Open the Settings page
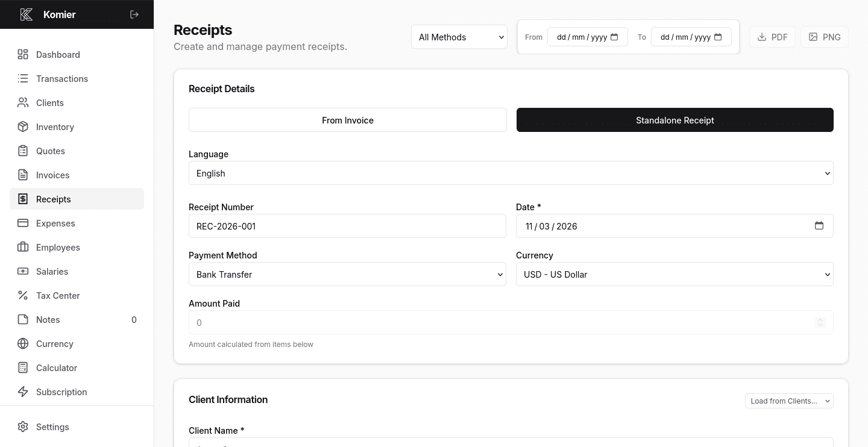Viewport: 868px width, 447px height. point(52,427)
